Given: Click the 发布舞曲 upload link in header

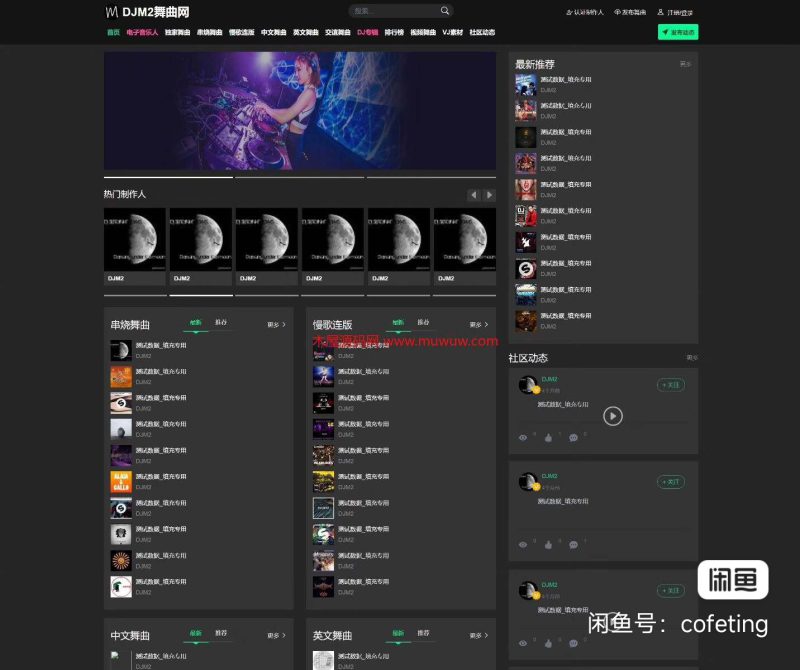Looking at the screenshot, I should click(x=630, y=12).
